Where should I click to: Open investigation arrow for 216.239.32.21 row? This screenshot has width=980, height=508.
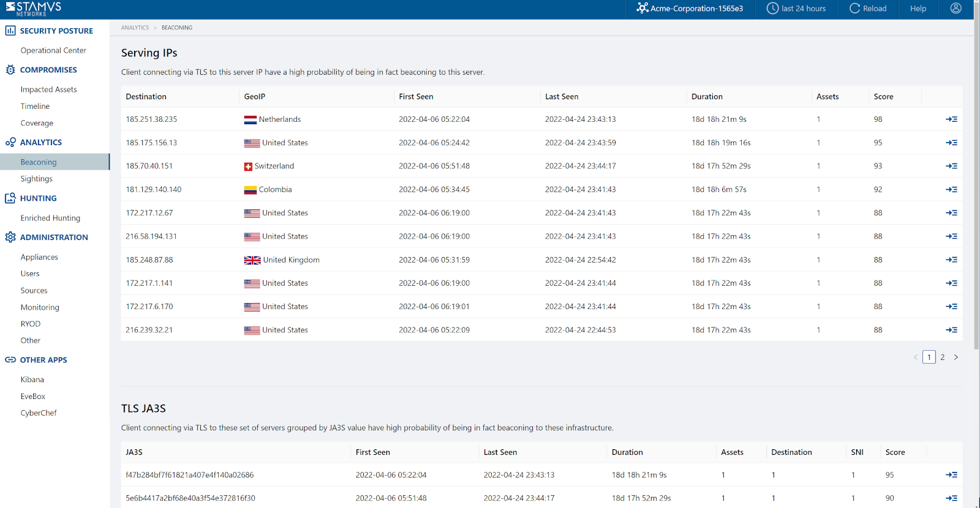[951, 330]
